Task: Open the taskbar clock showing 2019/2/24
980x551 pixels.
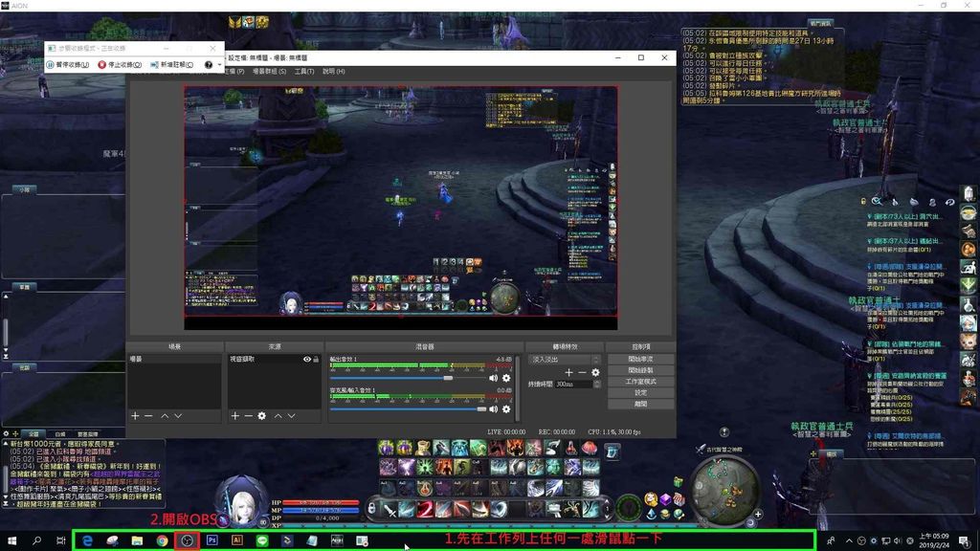Action: [x=934, y=540]
